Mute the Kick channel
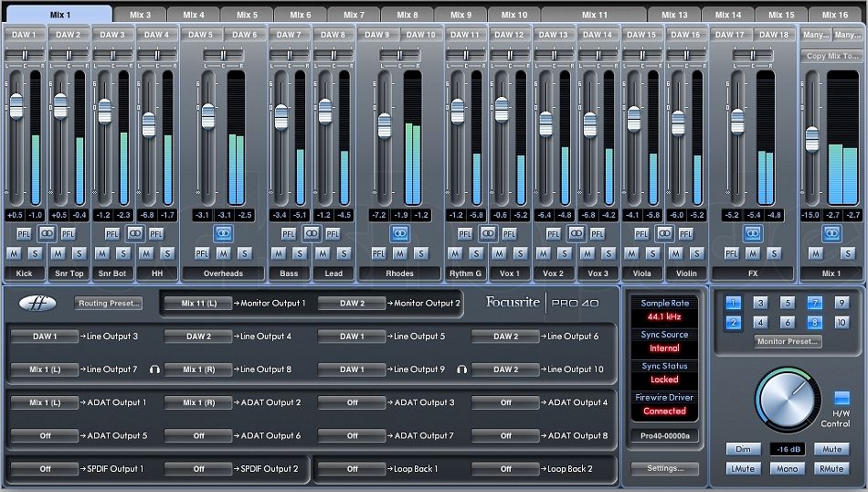868x492 pixels. pyautogui.click(x=15, y=253)
